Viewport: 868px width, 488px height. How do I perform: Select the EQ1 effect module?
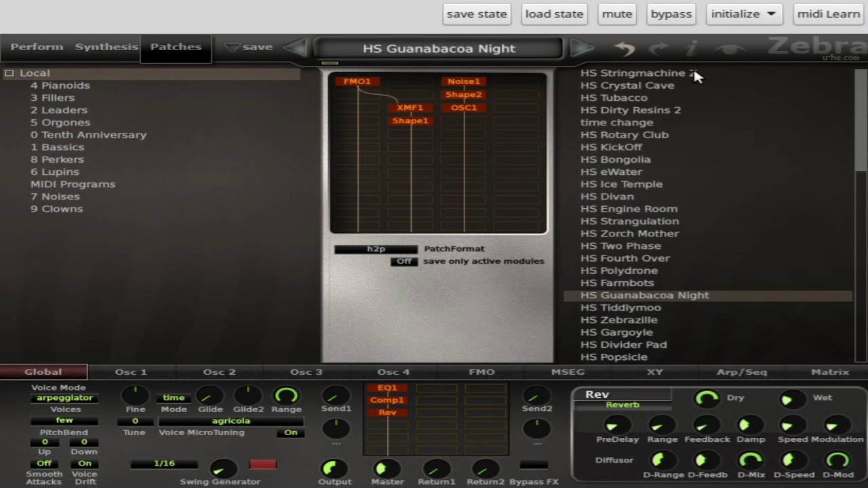(387, 388)
